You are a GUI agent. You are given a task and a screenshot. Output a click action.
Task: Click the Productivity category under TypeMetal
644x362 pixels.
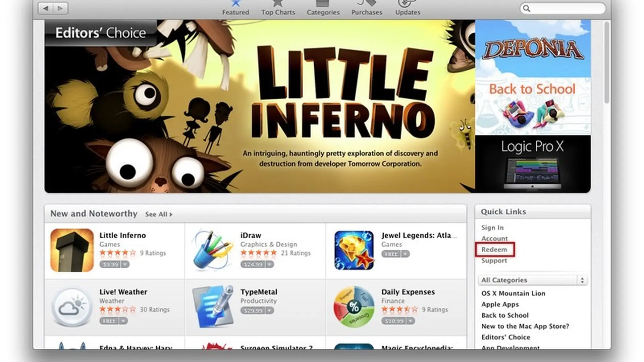coord(258,301)
